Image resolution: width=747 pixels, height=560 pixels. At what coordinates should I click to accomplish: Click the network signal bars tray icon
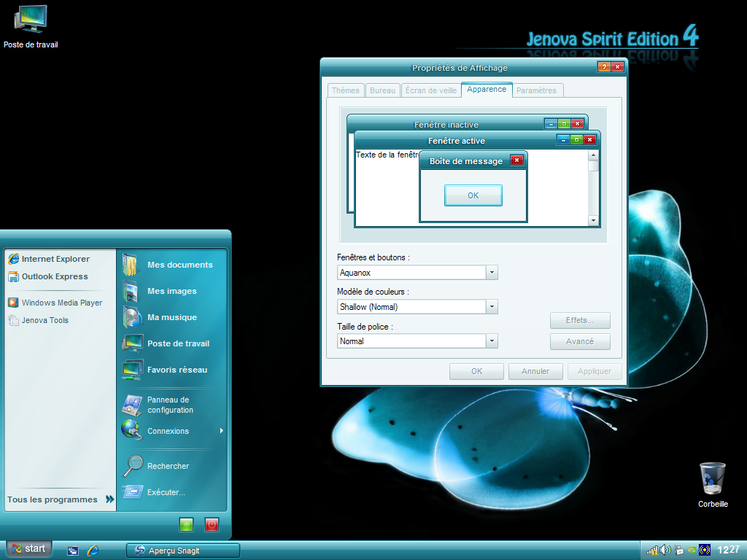coord(652,551)
